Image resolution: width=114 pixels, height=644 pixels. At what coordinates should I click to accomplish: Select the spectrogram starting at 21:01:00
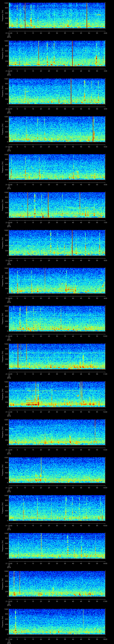click(57, 16)
